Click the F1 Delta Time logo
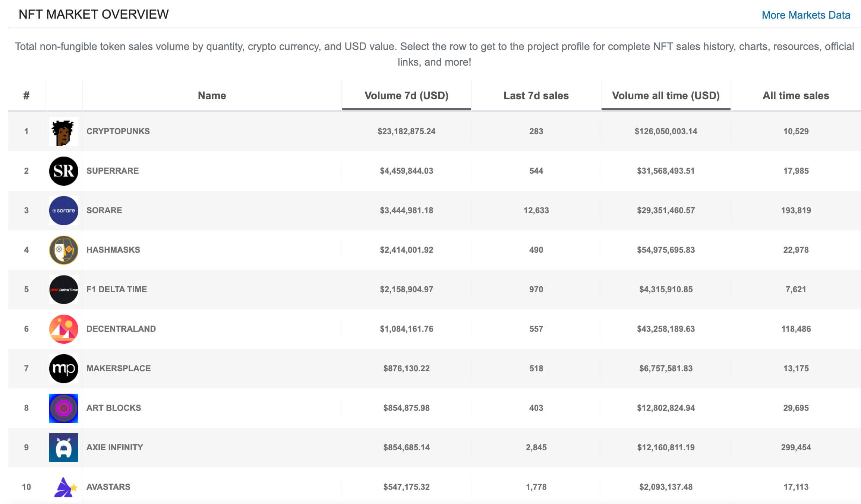This screenshot has height=504, width=861. click(x=63, y=290)
